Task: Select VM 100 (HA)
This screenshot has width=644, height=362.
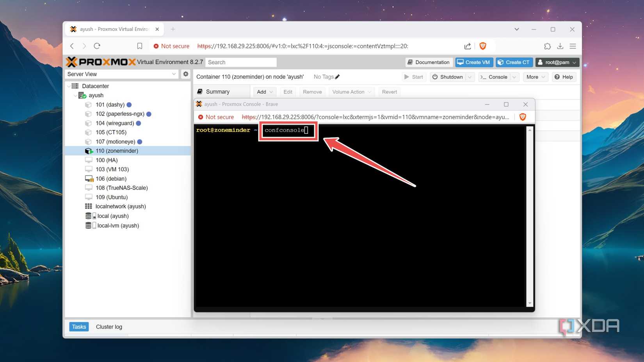Action: [106, 160]
